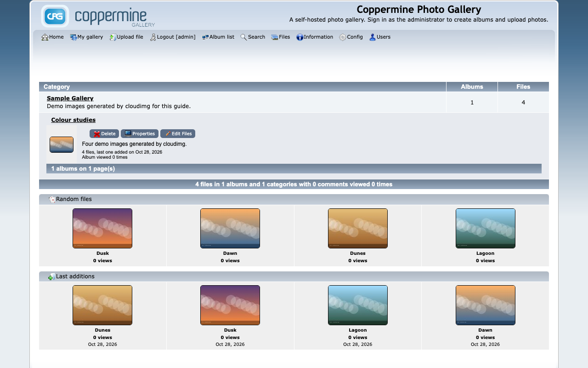The height and width of the screenshot is (368, 588).
Task: Open the Search menu item
Action: [253, 37]
